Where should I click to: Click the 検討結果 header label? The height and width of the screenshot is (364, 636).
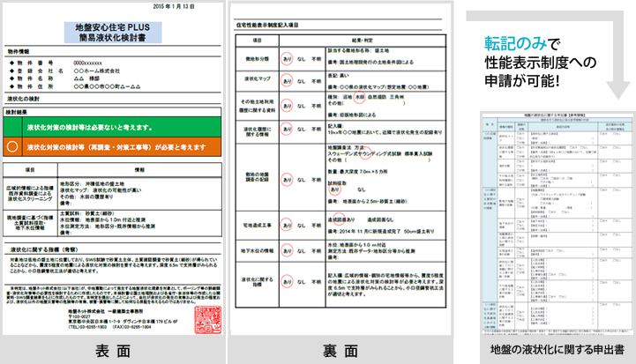click(x=16, y=112)
